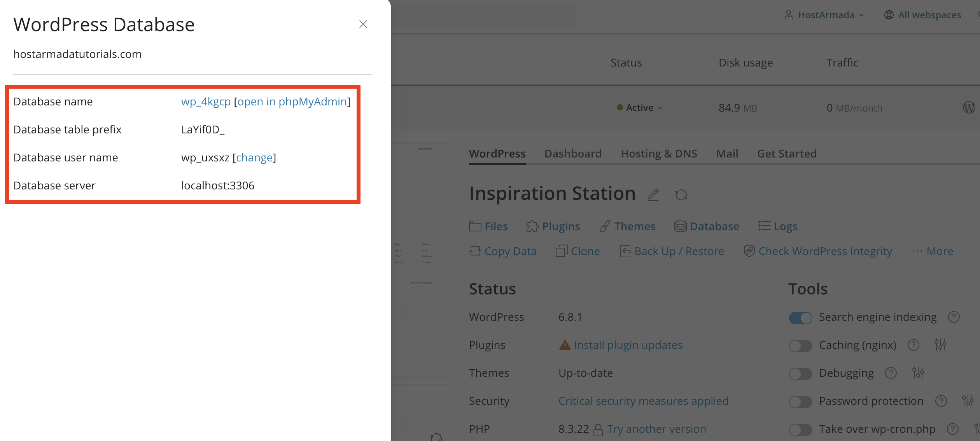The image size is (980, 441).
Task: Open Back Up / Restore
Action: 679,251
